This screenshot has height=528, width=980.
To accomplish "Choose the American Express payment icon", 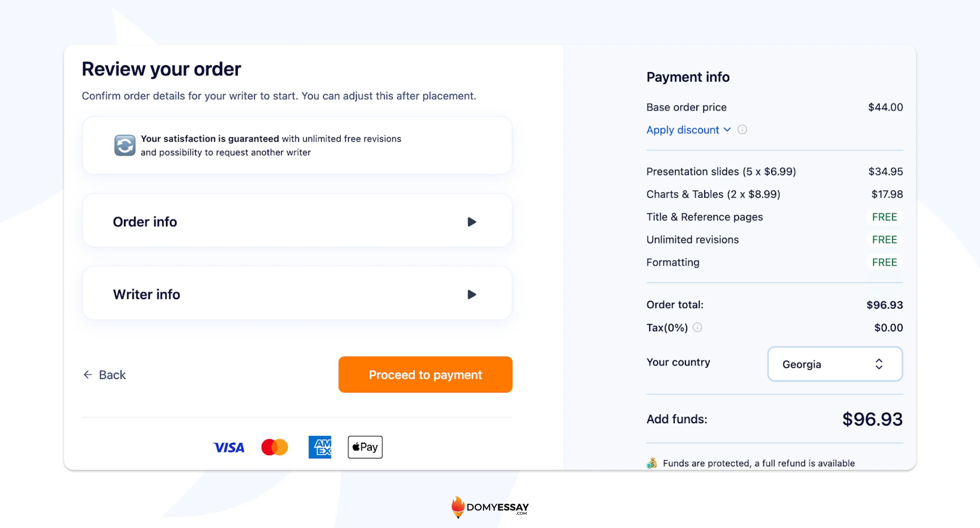I will tap(320, 447).
